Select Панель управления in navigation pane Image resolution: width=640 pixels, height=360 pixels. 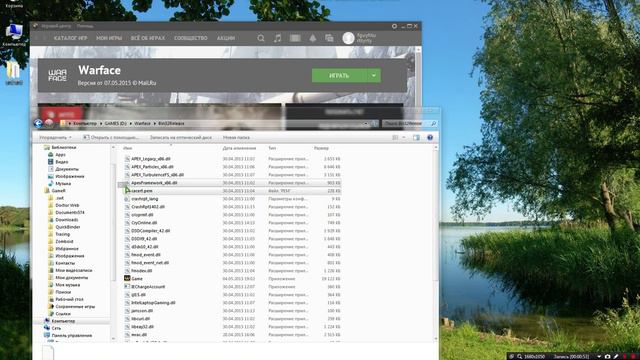(71, 336)
